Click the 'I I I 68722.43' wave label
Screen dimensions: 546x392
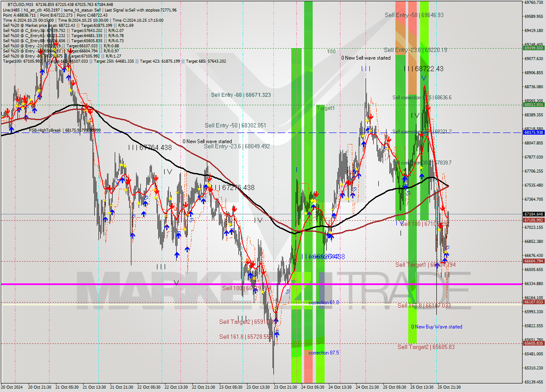point(423,69)
